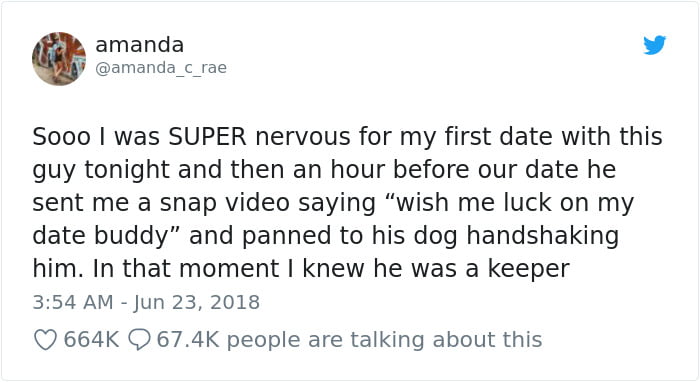Click the phrase snap video saying
The height and width of the screenshot is (382, 700).
click(x=268, y=203)
